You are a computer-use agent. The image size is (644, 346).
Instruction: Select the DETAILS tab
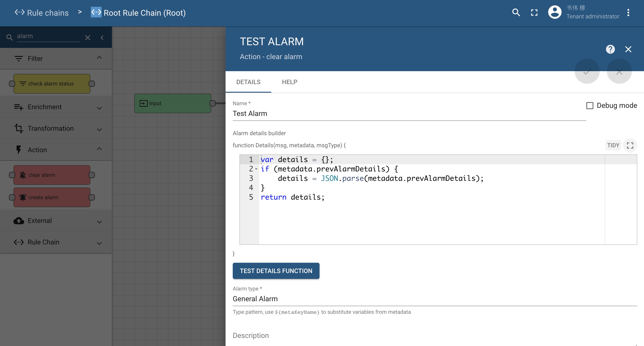pos(248,82)
